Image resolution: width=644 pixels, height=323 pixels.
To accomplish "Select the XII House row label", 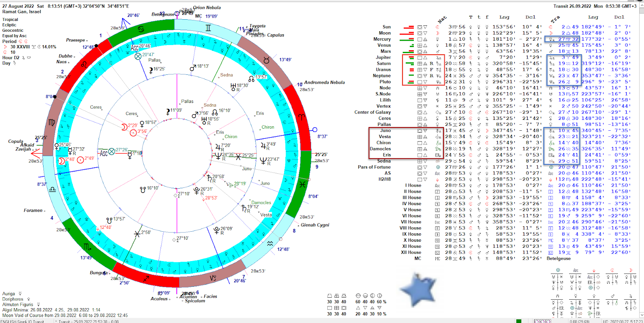I will coord(411,253).
